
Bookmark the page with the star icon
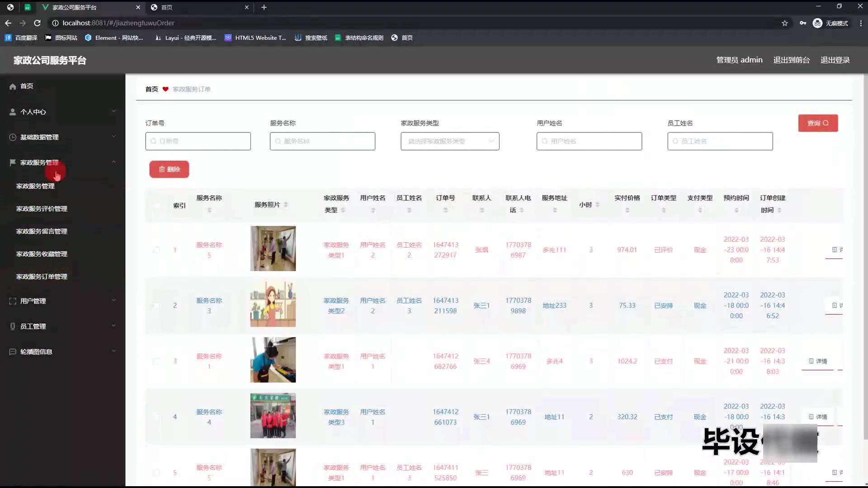click(x=785, y=23)
